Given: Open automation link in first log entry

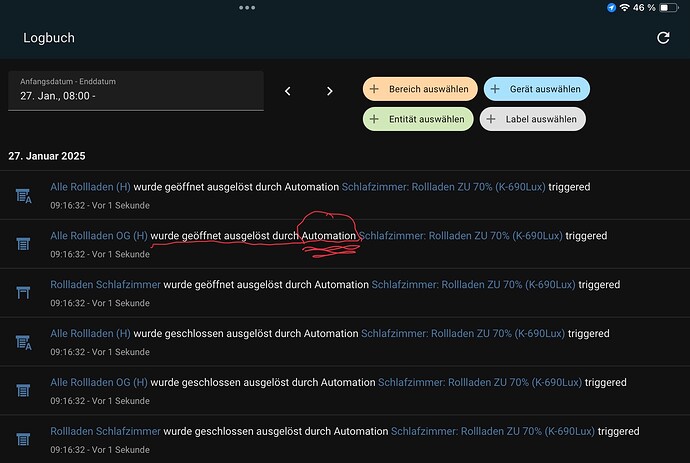Looking at the screenshot, I should (x=444, y=187).
